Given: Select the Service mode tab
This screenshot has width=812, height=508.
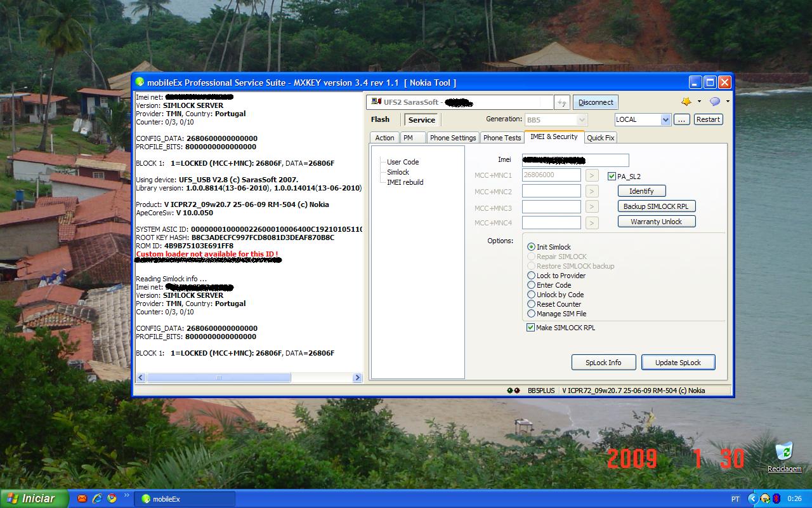Looking at the screenshot, I should coord(422,120).
